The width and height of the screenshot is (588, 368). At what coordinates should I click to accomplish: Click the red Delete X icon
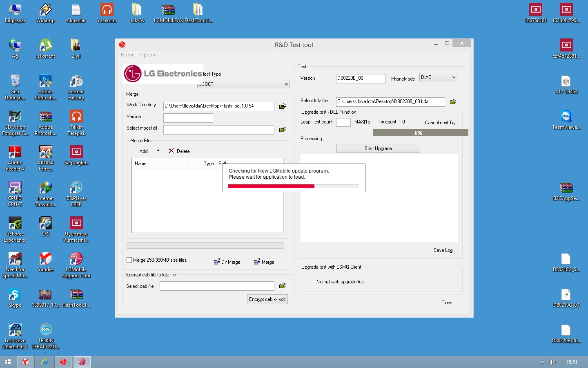[171, 151]
